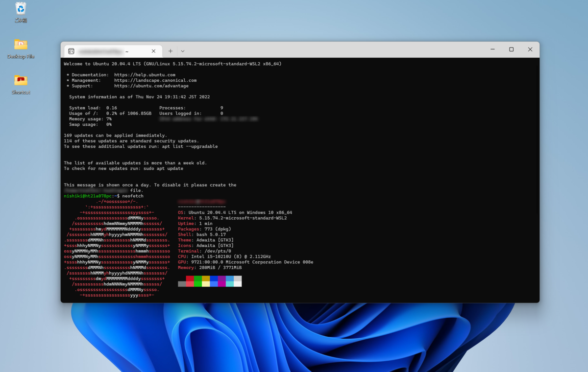
Task: Click the 'Packages: 773 (dpkg)' line
Action: (204, 229)
